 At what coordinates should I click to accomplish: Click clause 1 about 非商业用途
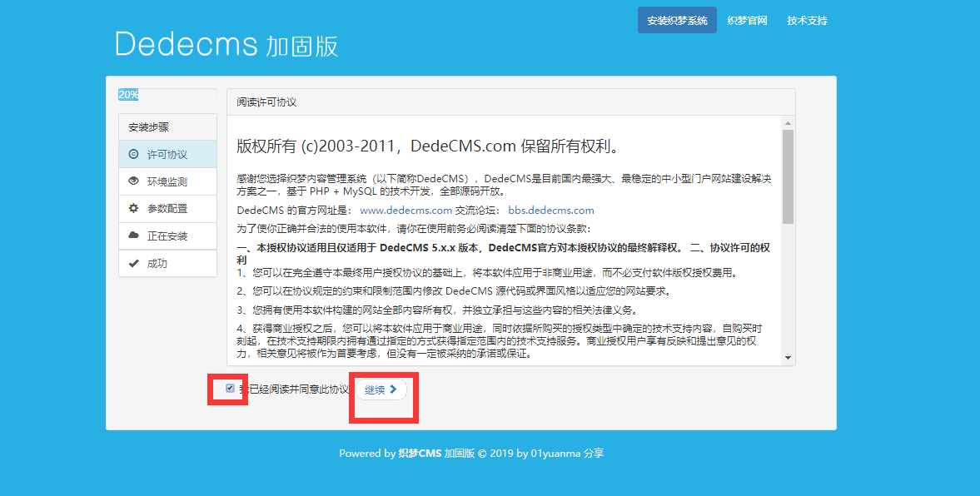click(x=487, y=273)
